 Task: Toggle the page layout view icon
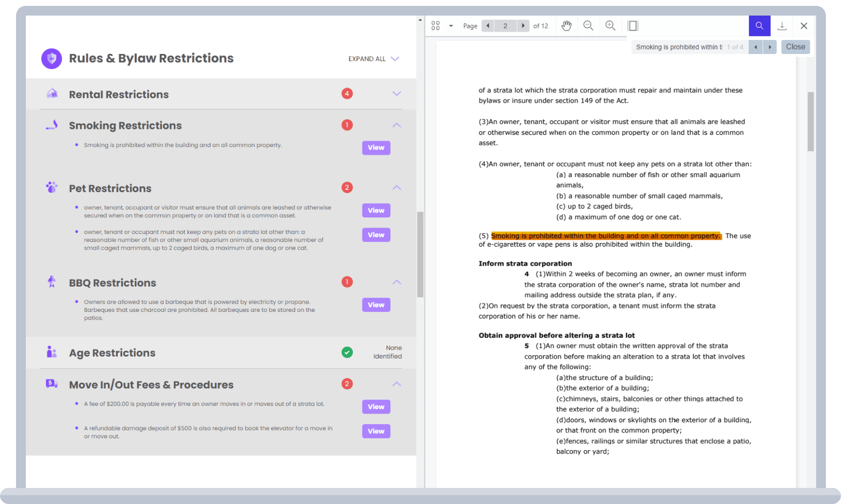[633, 26]
